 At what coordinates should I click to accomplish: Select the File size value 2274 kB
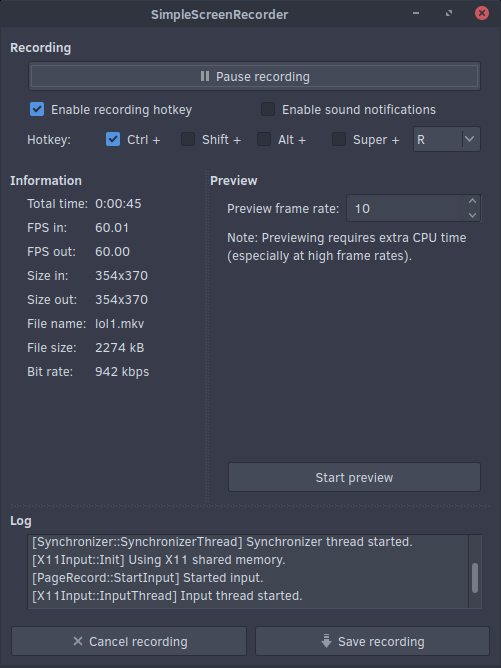click(x=119, y=348)
